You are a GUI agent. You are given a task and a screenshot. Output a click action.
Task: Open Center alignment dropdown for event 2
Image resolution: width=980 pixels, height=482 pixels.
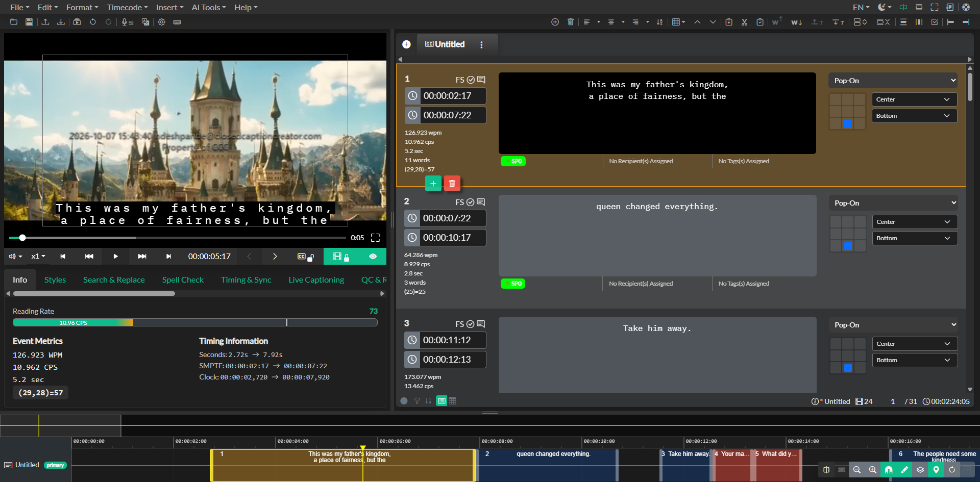(x=915, y=222)
